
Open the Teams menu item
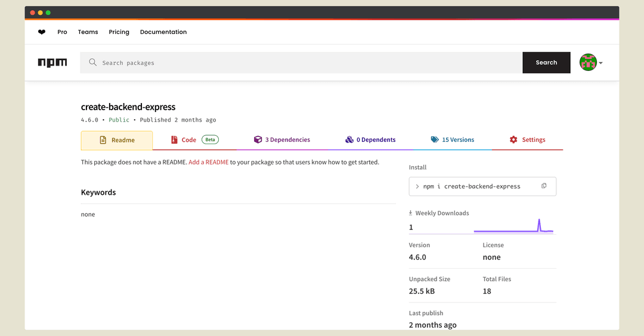click(x=88, y=32)
